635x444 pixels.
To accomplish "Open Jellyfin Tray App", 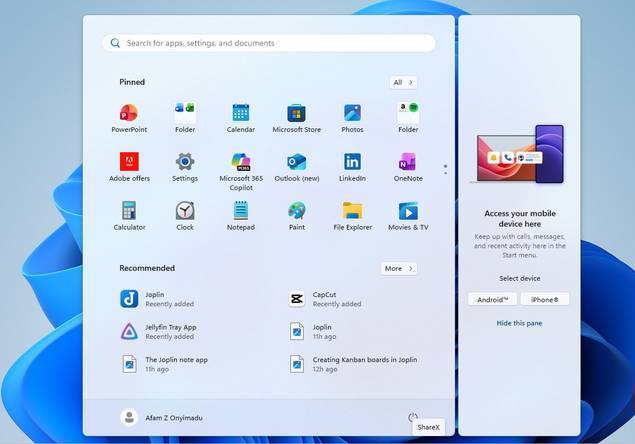I will click(x=158, y=331).
